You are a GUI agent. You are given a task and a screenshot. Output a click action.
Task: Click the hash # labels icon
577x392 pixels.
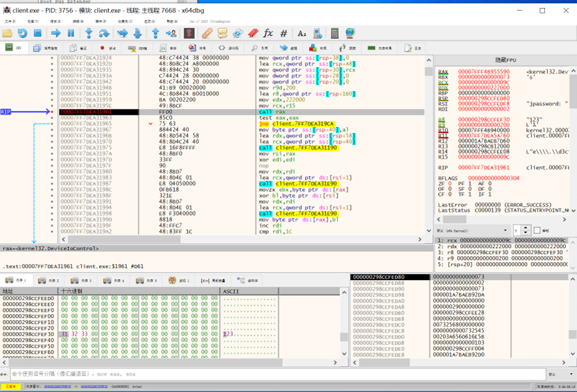coord(283,33)
